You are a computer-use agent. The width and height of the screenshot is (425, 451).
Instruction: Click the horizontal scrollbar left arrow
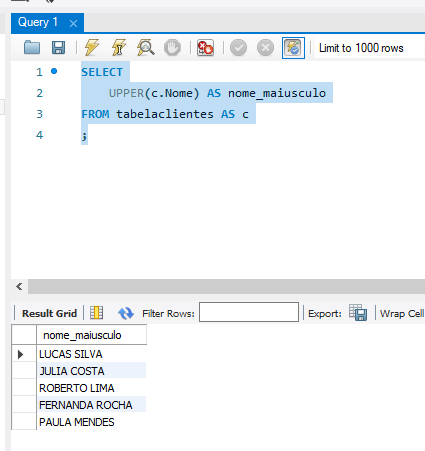point(19,287)
